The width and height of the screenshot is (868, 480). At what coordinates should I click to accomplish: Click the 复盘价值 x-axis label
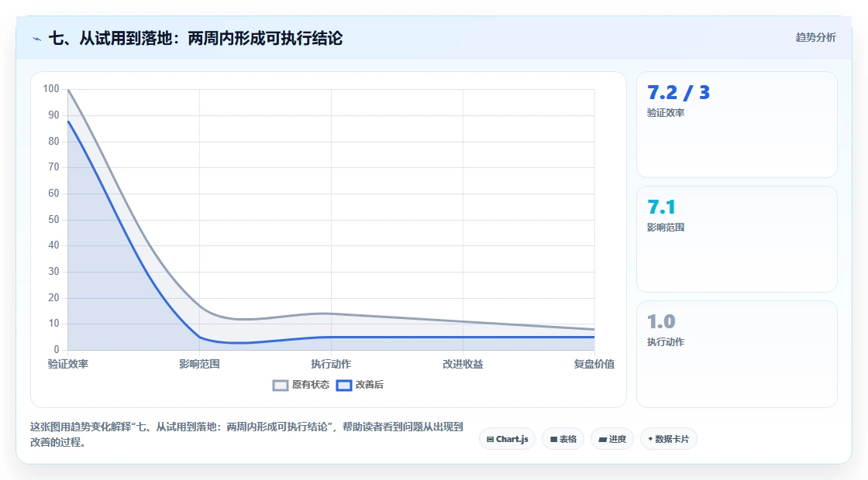click(594, 364)
